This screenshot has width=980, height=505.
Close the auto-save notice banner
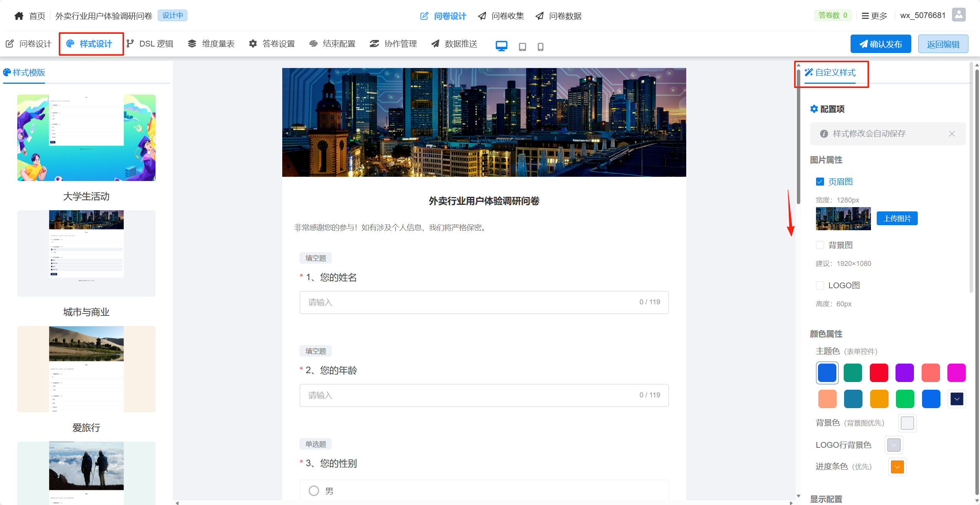pos(952,134)
